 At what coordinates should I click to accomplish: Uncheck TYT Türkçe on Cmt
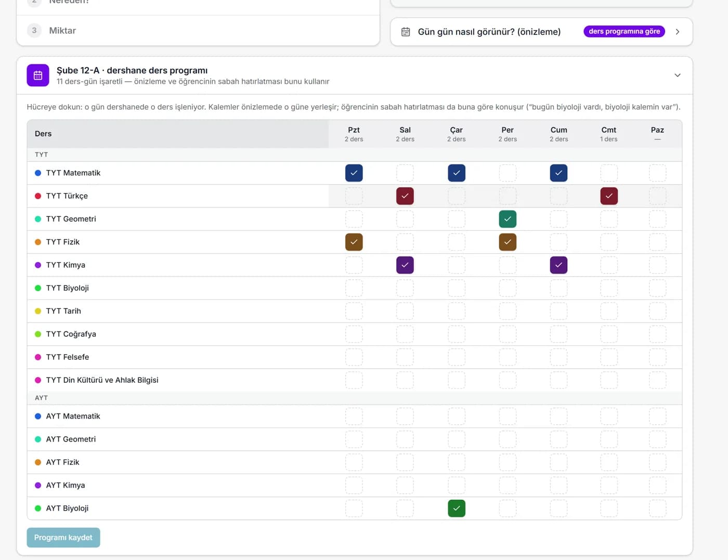click(609, 196)
